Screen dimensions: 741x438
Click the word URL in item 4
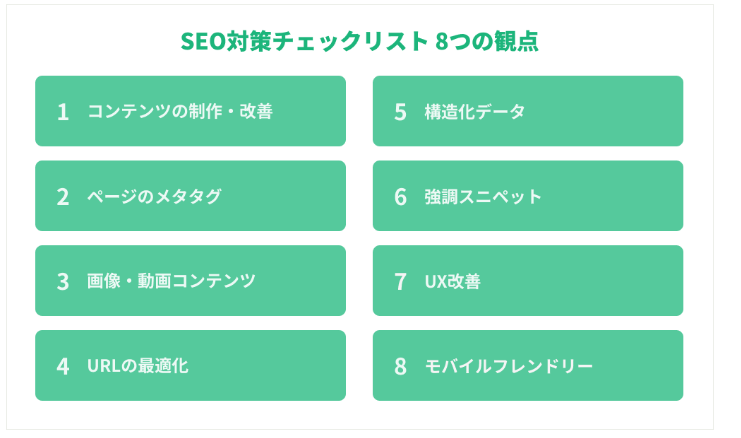coord(104,366)
